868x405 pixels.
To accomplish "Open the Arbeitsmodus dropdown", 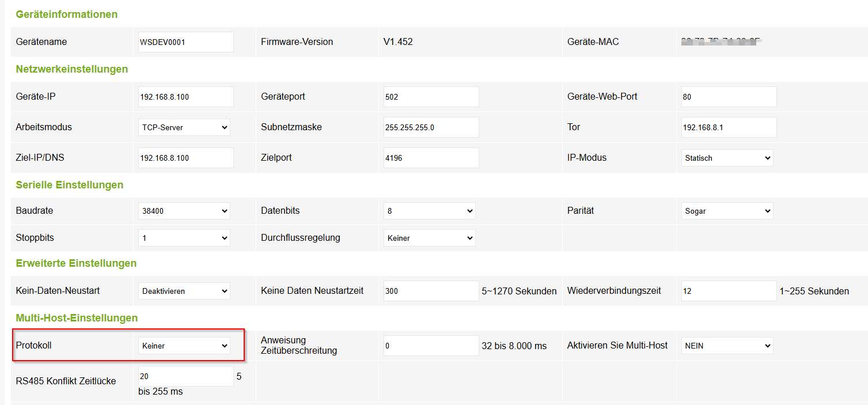I will click(x=184, y=127).
